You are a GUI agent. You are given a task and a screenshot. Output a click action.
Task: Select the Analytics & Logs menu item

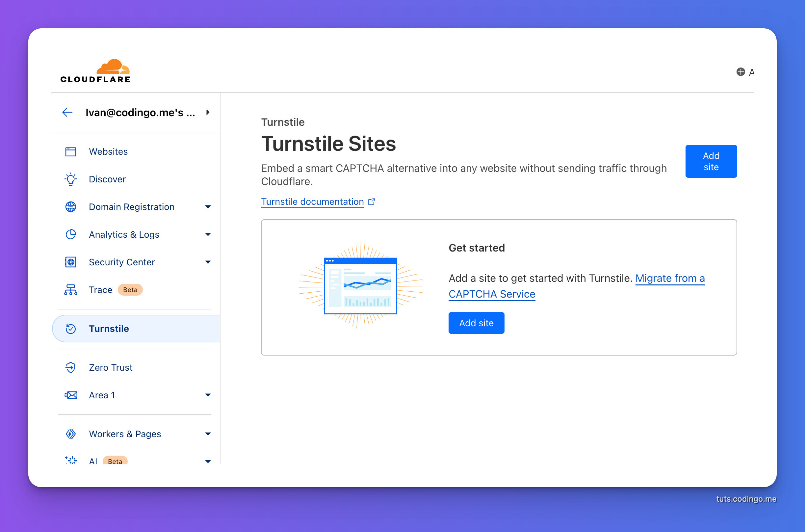coord(136,234)
